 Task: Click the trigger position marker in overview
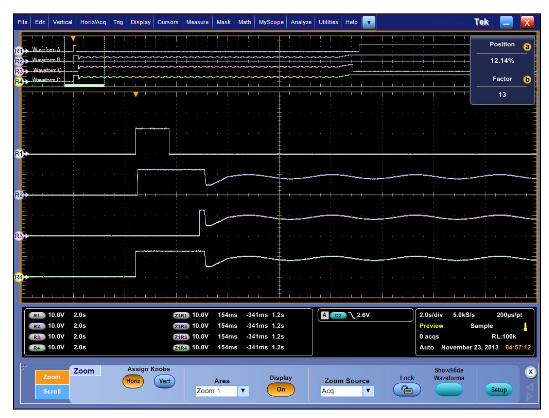(73, 39)
